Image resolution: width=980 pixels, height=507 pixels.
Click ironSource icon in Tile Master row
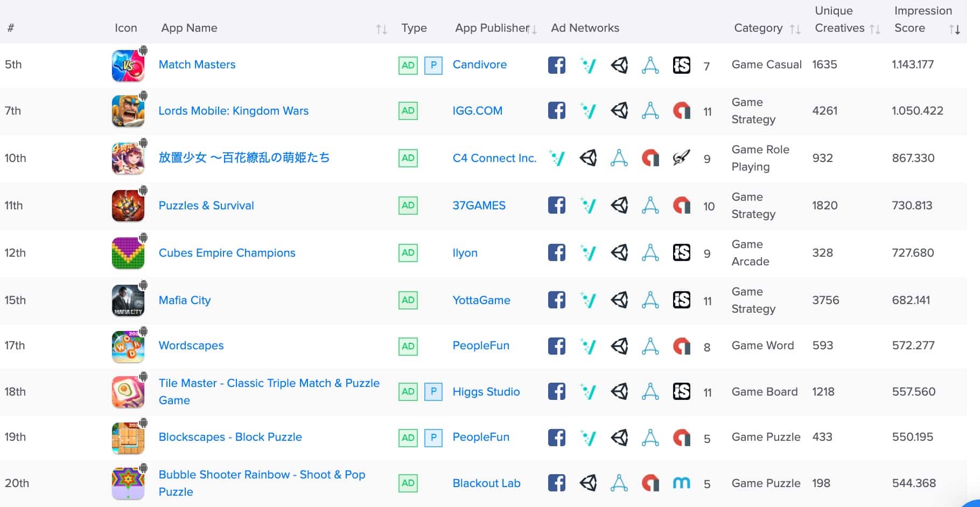pos(682,391)
